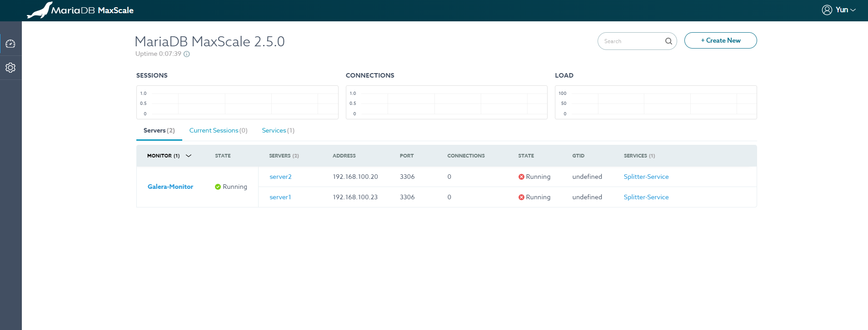The height and width of the screenshot is (330, 868).
Task: Click the PORT column header
Action: [407, 156]
